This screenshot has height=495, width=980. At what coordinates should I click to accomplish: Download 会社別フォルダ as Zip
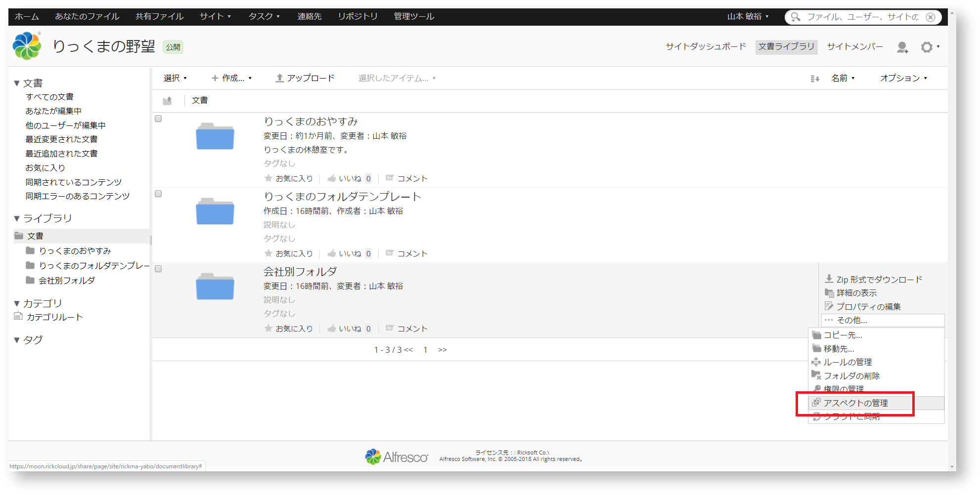click(874, 280)
